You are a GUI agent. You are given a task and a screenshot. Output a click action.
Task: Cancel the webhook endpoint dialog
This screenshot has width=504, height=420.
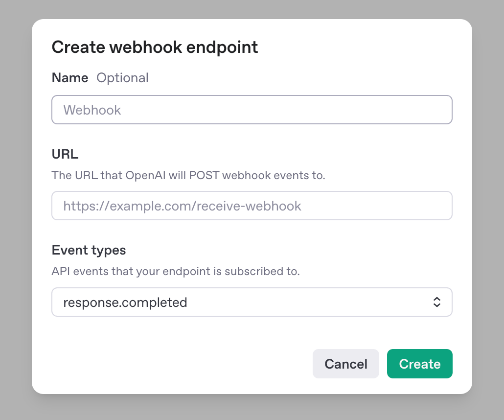click(345, 364)
